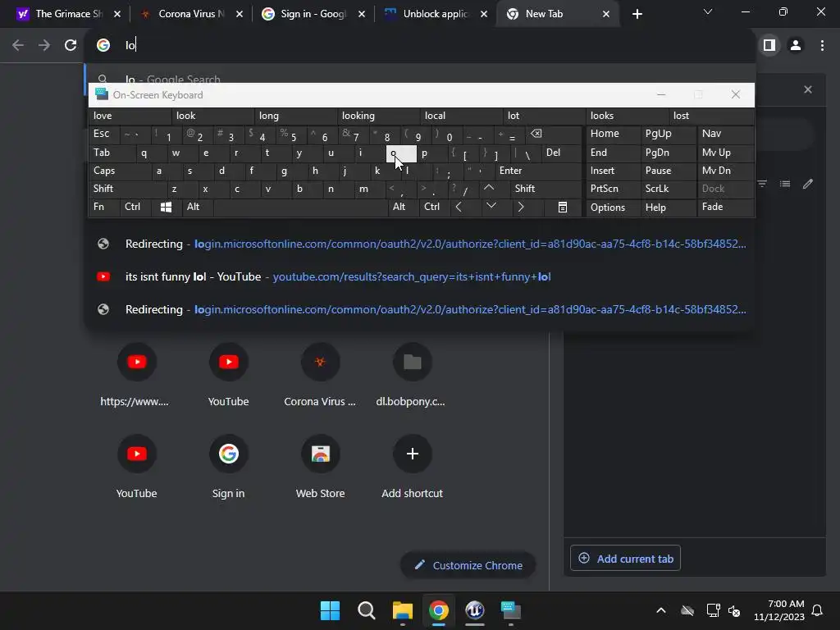The image size is (840, 630).
Task: Open the Sign in shortcut tile
Action: (228, 468)
